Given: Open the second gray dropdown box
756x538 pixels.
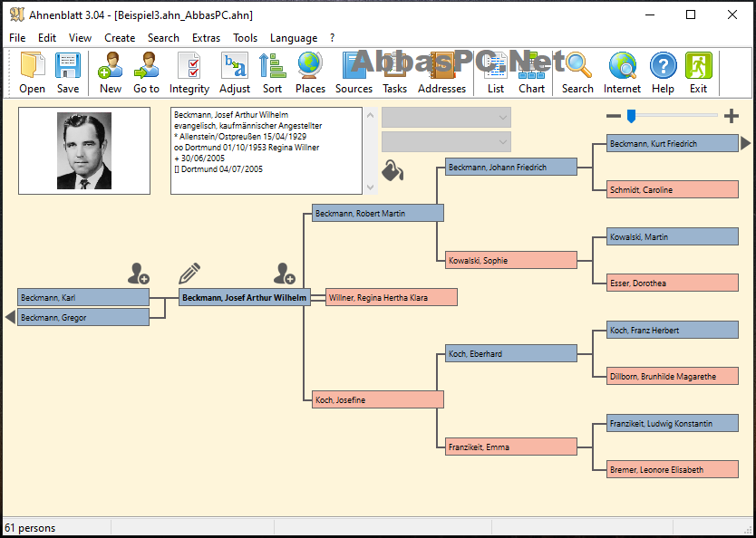Looking at the screenshot, I should pos(446,141).
